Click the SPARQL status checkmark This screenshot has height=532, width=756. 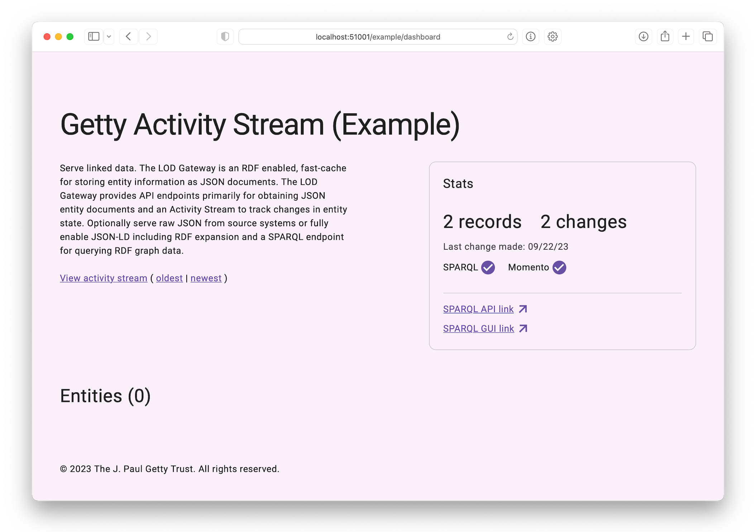(x=488, y=267)
